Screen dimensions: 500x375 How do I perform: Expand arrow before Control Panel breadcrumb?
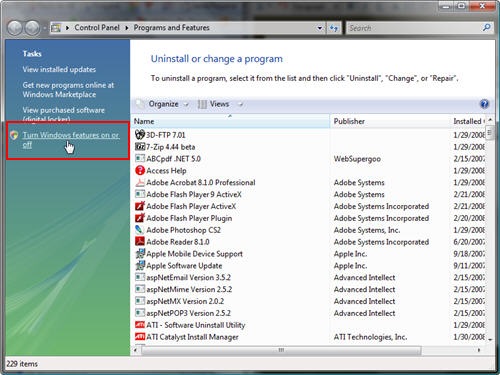[67, 28]
